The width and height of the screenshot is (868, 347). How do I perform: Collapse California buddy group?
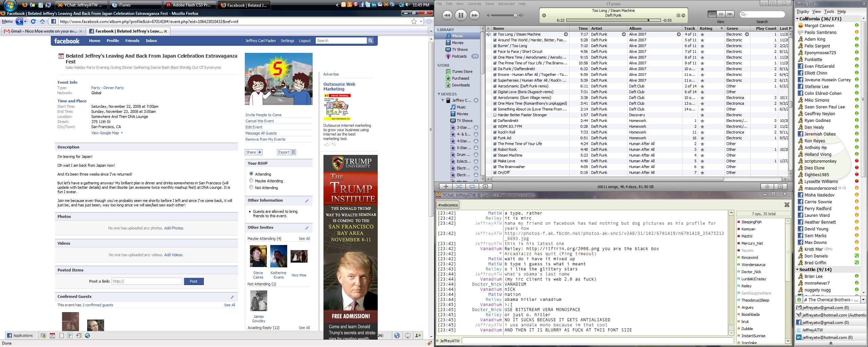[797, 19]
